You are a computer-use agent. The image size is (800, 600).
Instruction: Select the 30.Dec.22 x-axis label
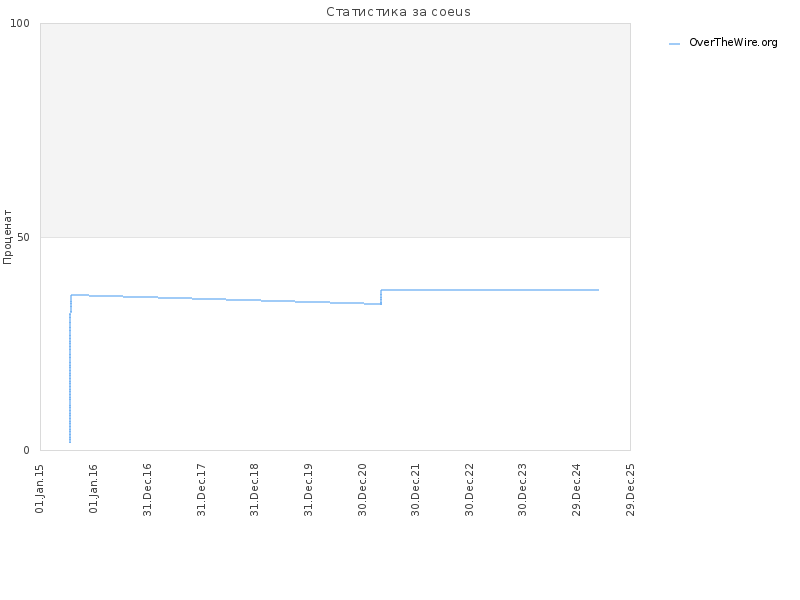pos(469,490)
